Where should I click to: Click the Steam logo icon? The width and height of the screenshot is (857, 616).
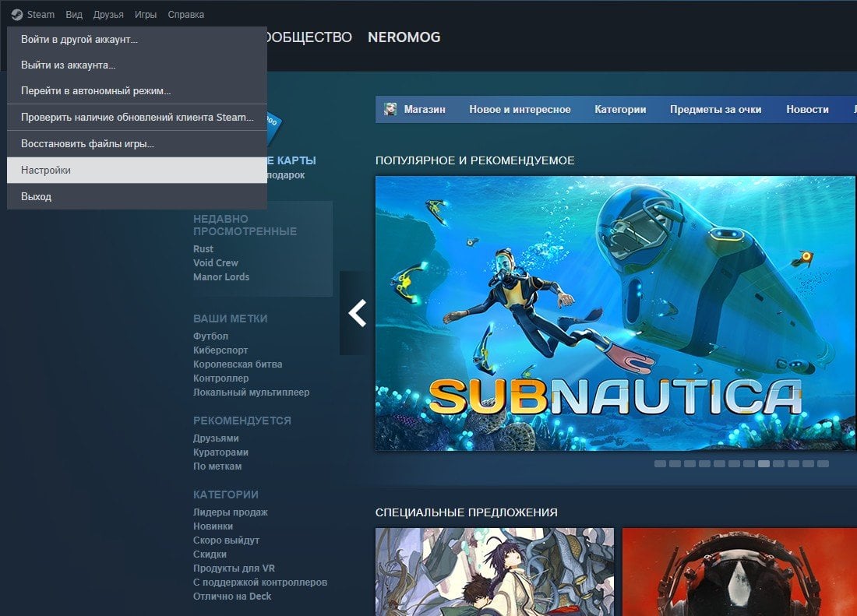(17, 15)
